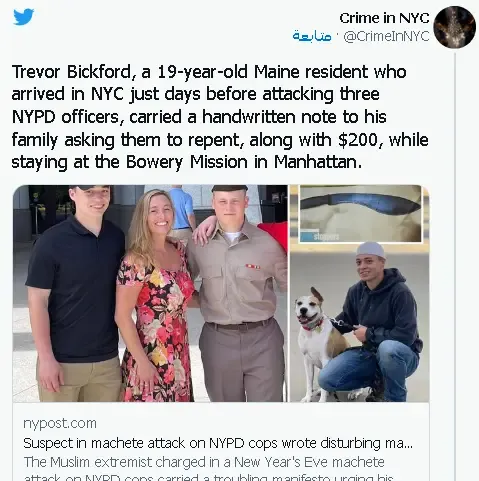Follow the account via متابعة button
The width and height of the screenshot is (479, 481).
[312, 36]
